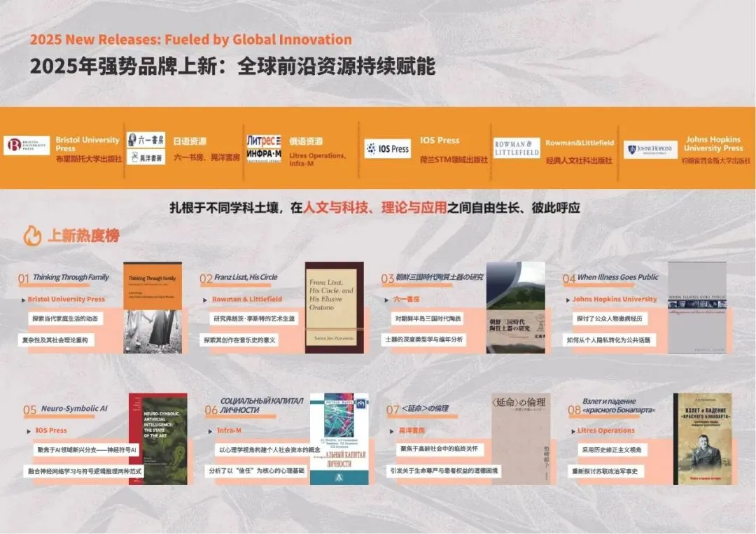Click 'Johns Hopkins University Press' banner label
756x534 pixels.
(713, 143)
